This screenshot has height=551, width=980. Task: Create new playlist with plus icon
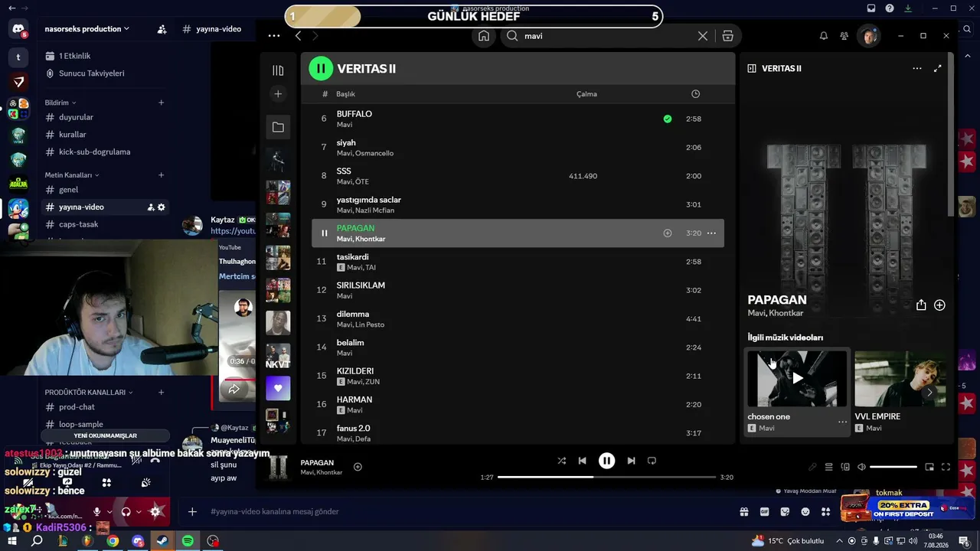click(x=278, y=93)
